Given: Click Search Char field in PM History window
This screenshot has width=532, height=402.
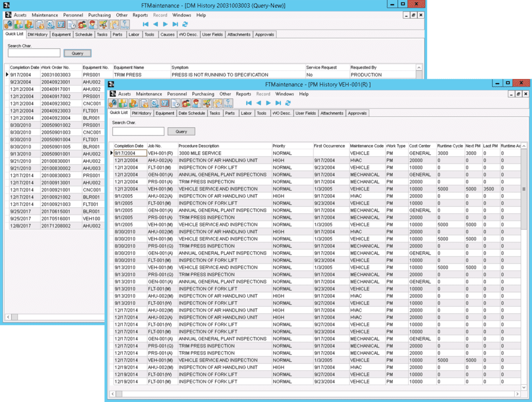Looking at the screenshot, I should [x=138, y=131].
